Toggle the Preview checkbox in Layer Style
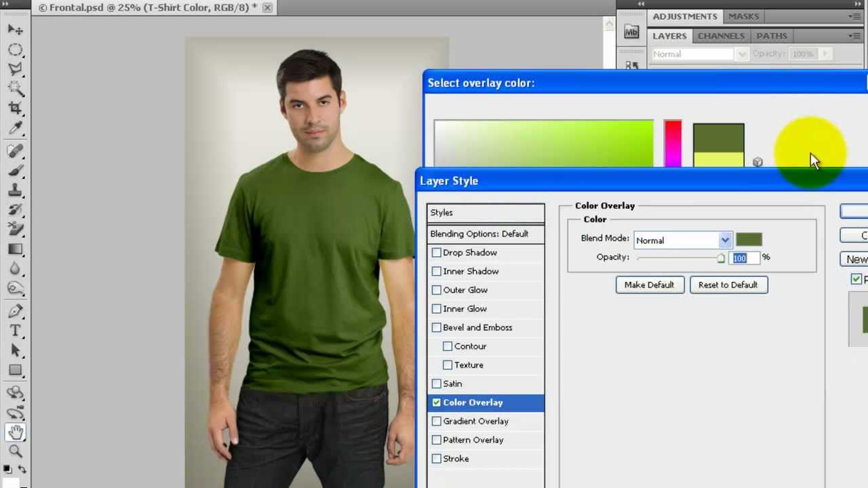The image size is (868, 488). (x=856, y=279)
